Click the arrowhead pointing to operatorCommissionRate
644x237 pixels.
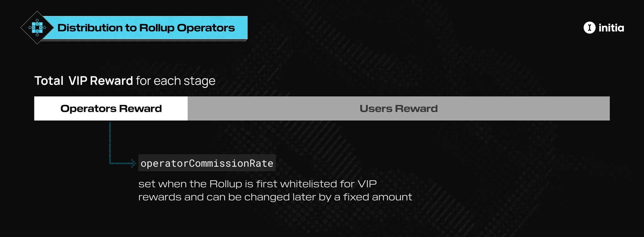tap(133, 163)
